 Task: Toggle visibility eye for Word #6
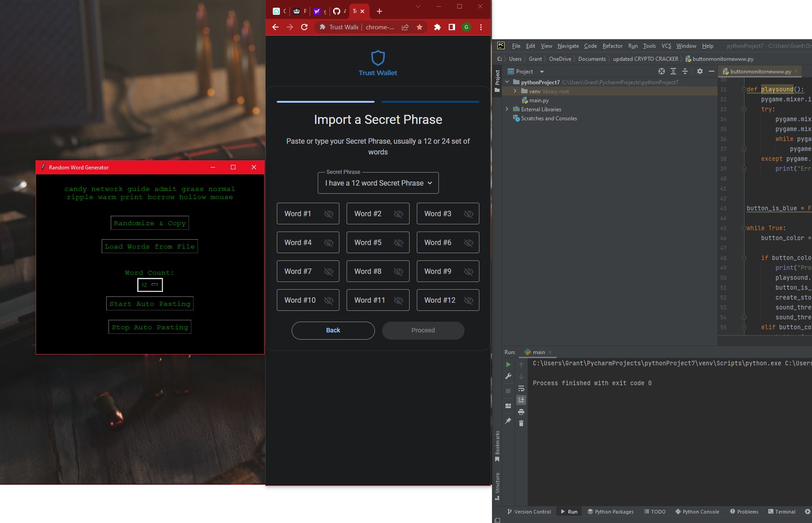pyautogui.click(x=469, y=243)
